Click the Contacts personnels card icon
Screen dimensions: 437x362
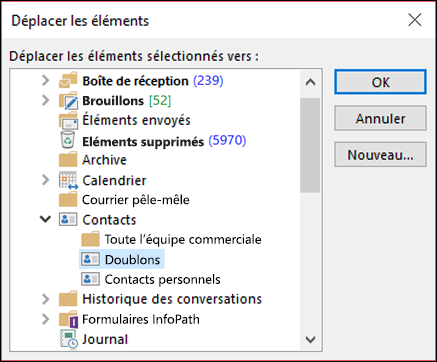tap(90, 279)
